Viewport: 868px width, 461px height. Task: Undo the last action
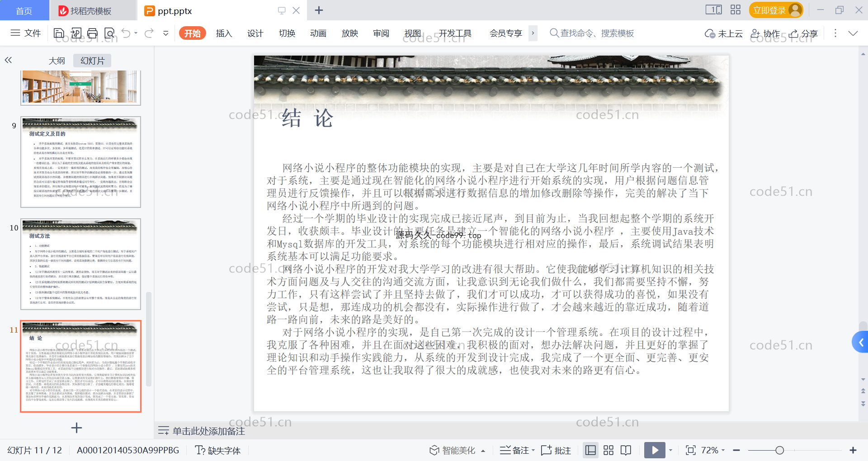[126, 33]
